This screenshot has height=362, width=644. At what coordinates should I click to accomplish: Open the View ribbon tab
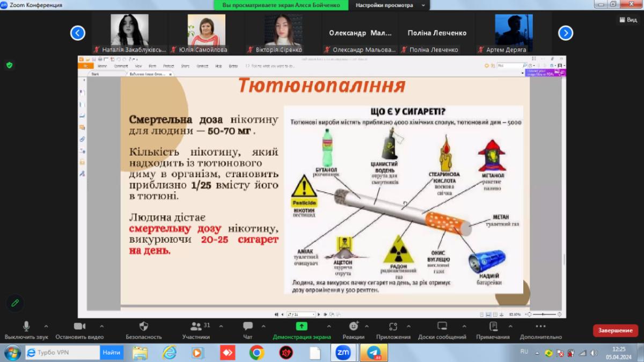(138, 66)
